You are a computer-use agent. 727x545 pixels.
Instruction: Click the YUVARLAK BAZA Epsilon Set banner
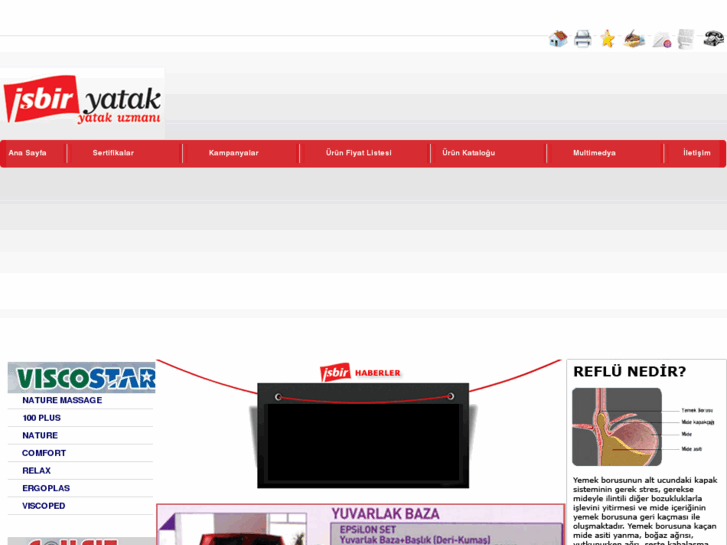coord(361,525)
